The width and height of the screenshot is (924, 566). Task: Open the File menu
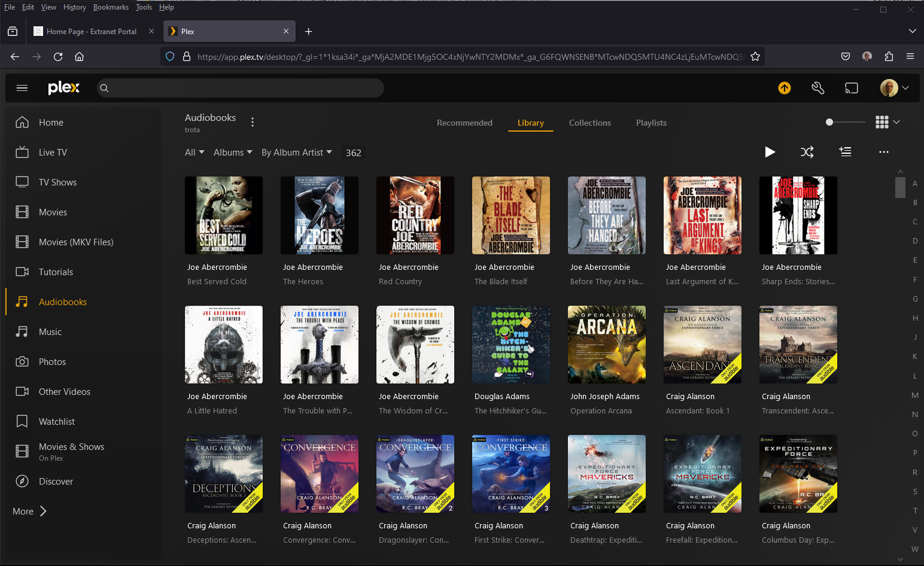(10, 7)
